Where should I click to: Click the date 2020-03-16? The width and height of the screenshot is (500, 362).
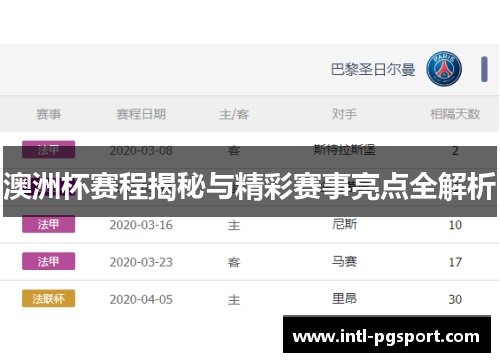pos(141,225)
